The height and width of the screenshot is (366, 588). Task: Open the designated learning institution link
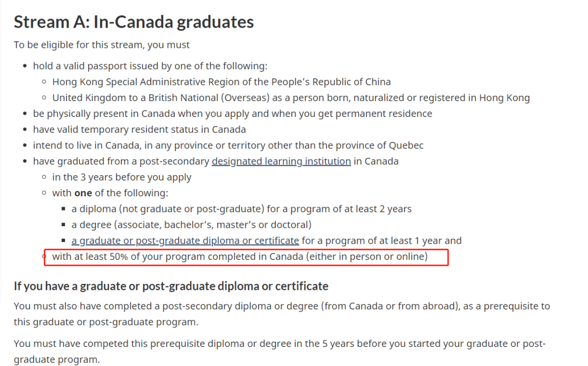click(281, 162)
